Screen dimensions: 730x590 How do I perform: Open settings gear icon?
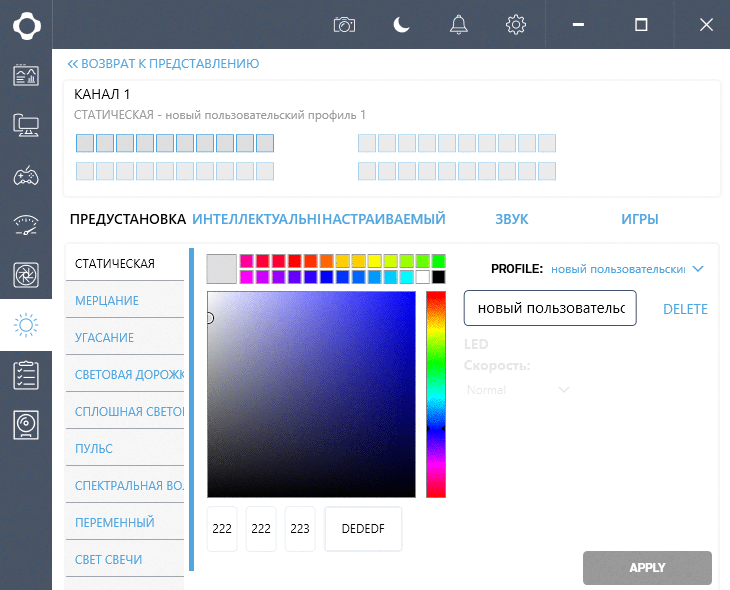(516, 25)
